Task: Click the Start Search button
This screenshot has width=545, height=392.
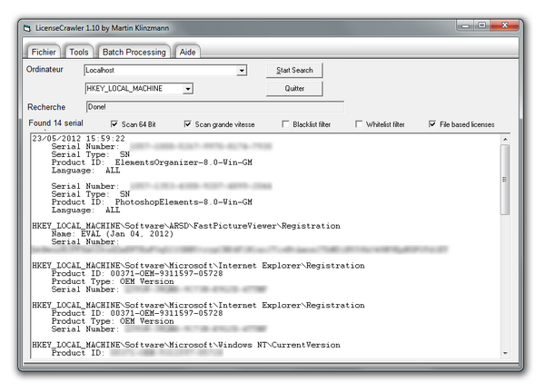Action: (x=294, y=70)
